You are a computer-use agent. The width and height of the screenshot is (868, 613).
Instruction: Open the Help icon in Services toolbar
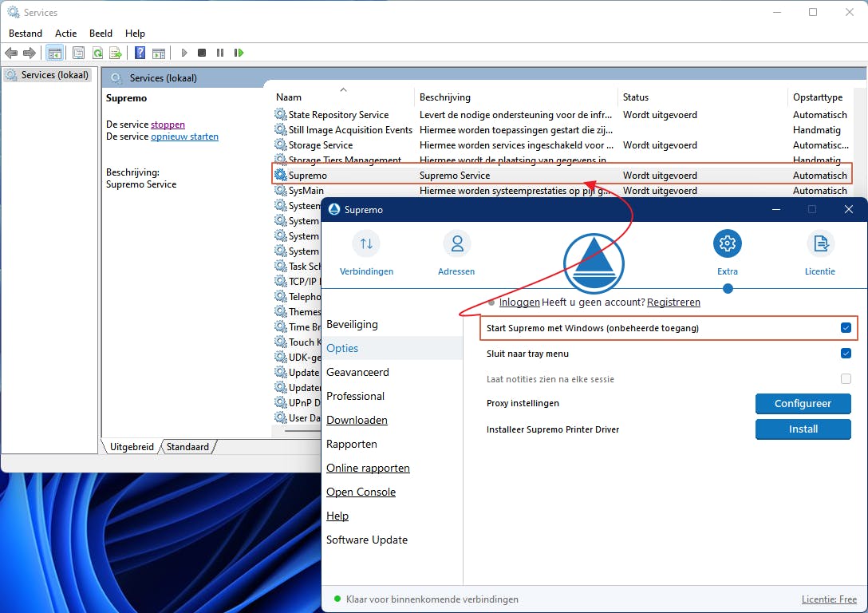(x=140, y=53)
